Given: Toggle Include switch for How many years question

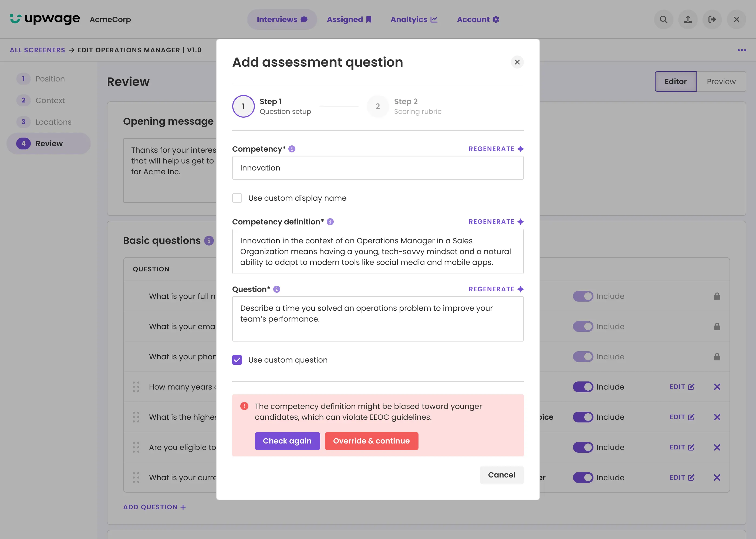Looking at the screenshot, I should click(x=583, y=387).
